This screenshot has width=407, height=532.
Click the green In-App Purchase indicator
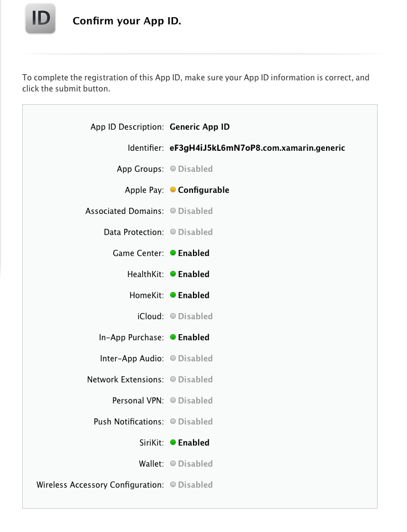coord(173,337)
